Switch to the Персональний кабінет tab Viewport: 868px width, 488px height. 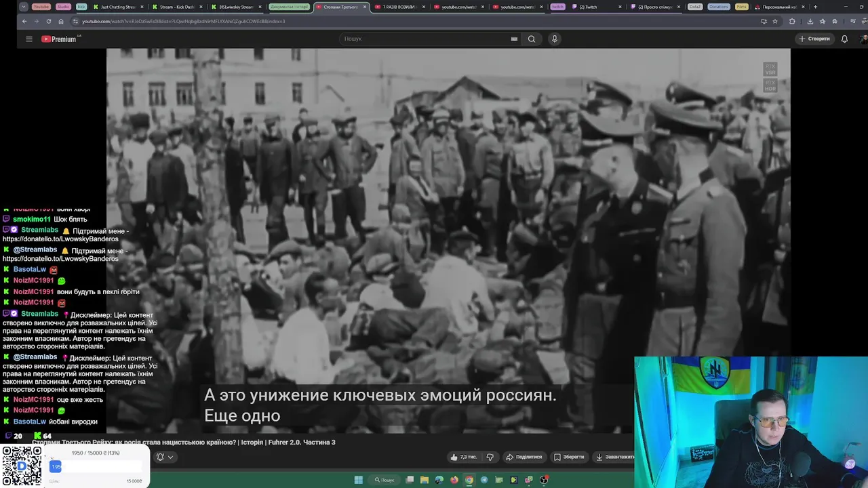pos(778,7)
